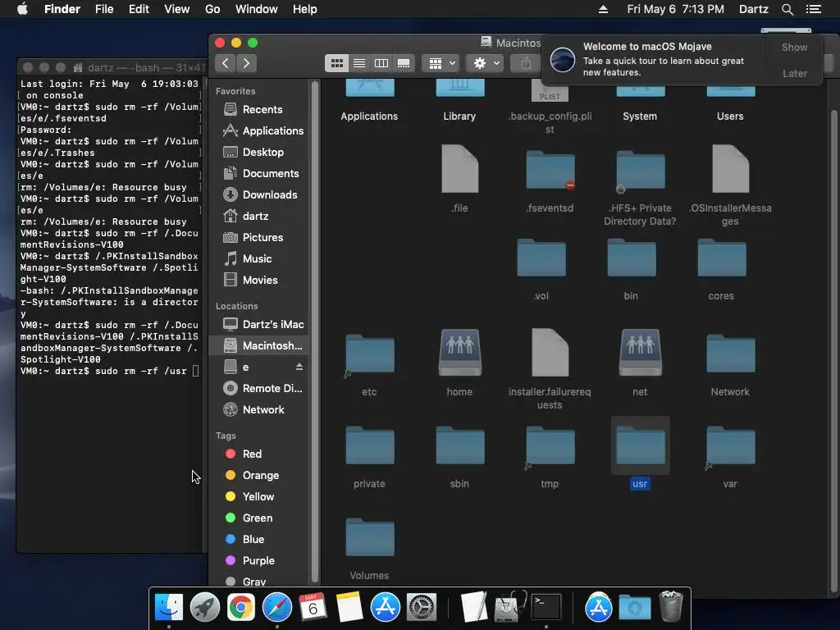Select the .HFS+ Private Directory Data folder
840x630 pixels.
(x=640, y=171)
